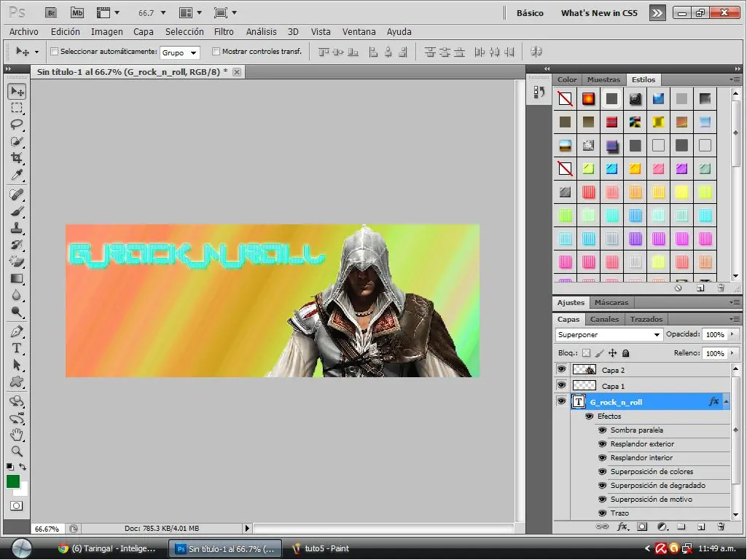Viewport: 747px width, 560px height.
Task: Select the History Brush tool
Action: (17, 245)
